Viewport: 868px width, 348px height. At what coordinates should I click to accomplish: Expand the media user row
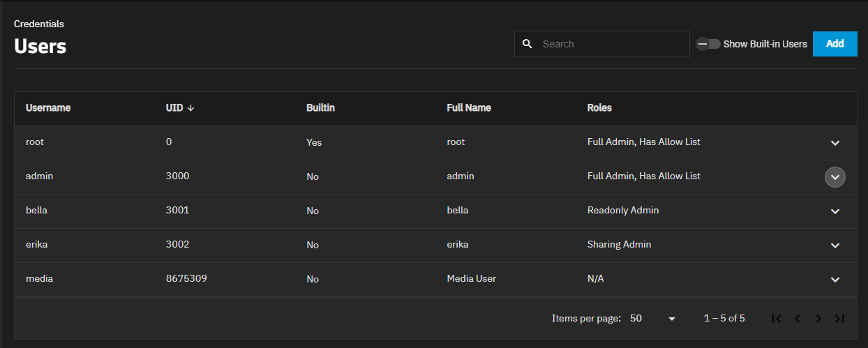click(x=835, y=280)
